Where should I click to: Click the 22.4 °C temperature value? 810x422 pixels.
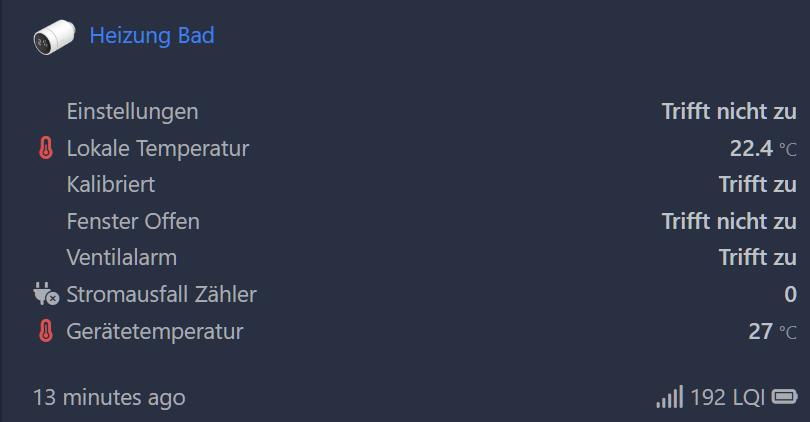tap(763, 149)
